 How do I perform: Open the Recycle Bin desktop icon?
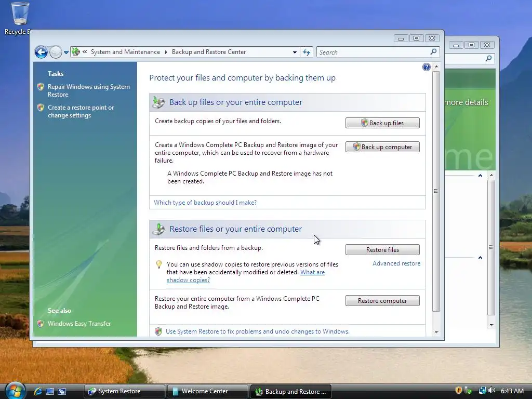pyautogui.click(x=19, y=19)
